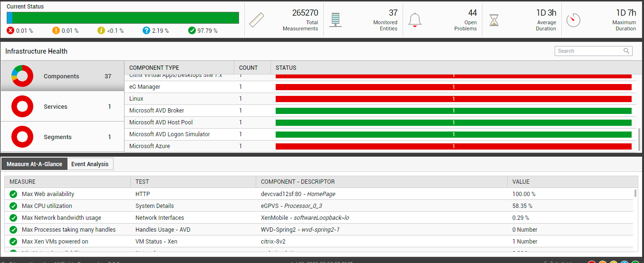The image size is (644, 263).
Task: Click the System Details test cell
Action: coord(154,206)
